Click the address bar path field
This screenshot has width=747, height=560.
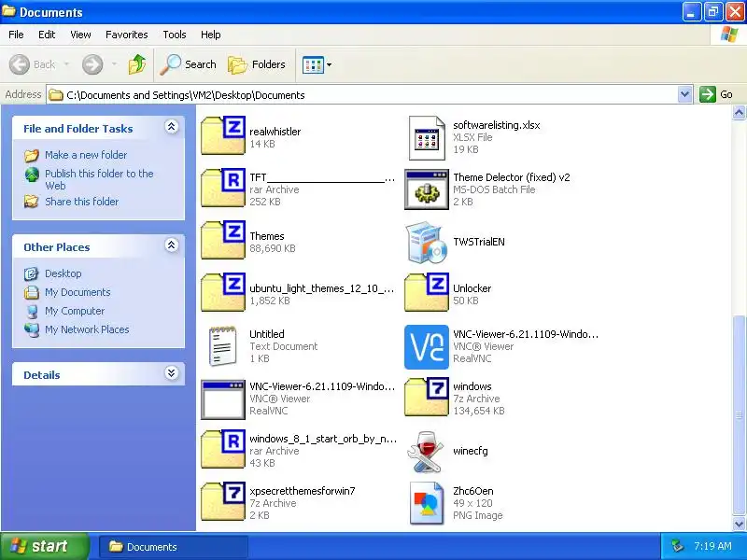click(362, 95)
